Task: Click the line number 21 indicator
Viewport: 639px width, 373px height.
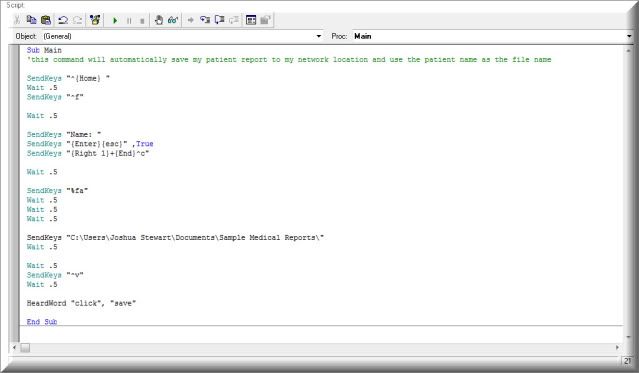Action: (x=627, y=361)
